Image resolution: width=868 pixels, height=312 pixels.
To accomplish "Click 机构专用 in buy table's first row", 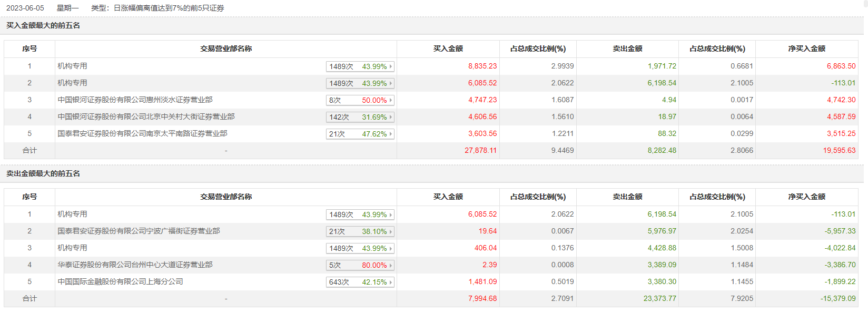I will 72,66.
